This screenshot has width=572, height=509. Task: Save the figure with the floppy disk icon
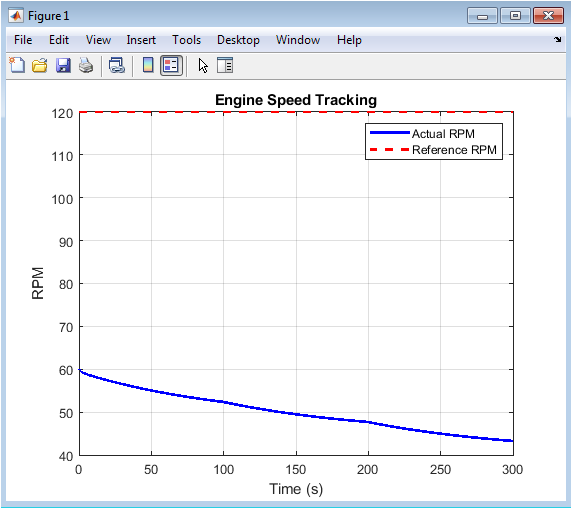click(63, 66)
